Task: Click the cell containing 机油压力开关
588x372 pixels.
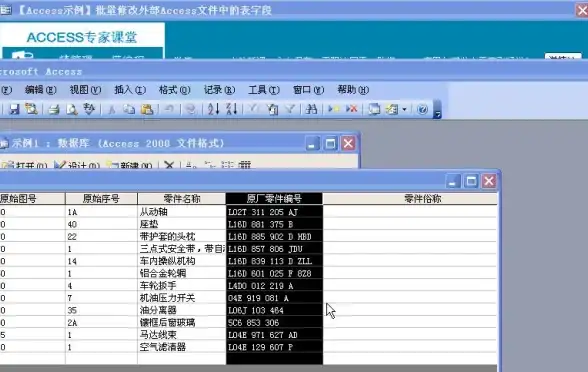Action: [x=182, y=298]
